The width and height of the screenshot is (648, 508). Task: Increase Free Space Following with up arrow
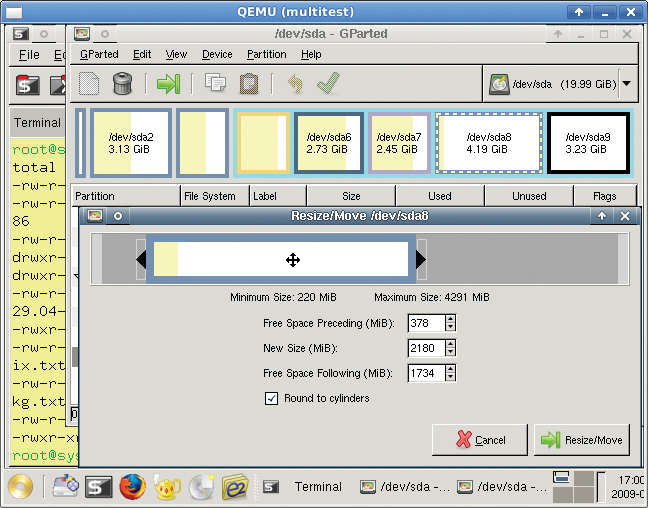451,369
